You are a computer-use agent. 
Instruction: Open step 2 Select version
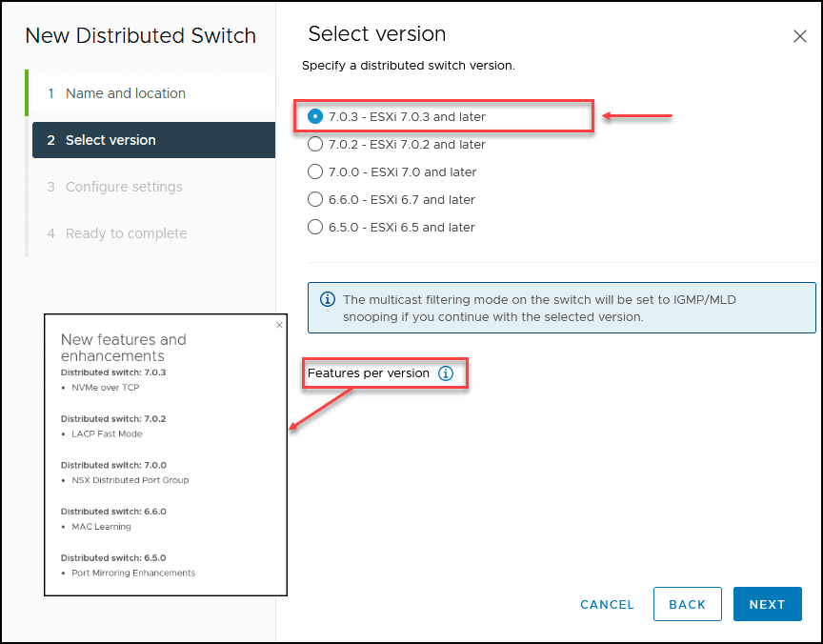pyautogui.click(x=153, y=140)
